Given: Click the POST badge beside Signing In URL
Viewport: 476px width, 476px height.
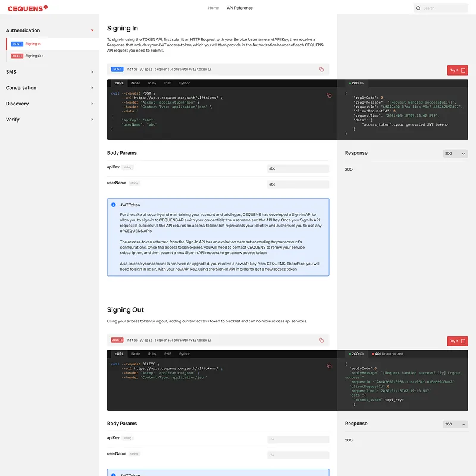Looking at the screenshot, I should (117, 69).
